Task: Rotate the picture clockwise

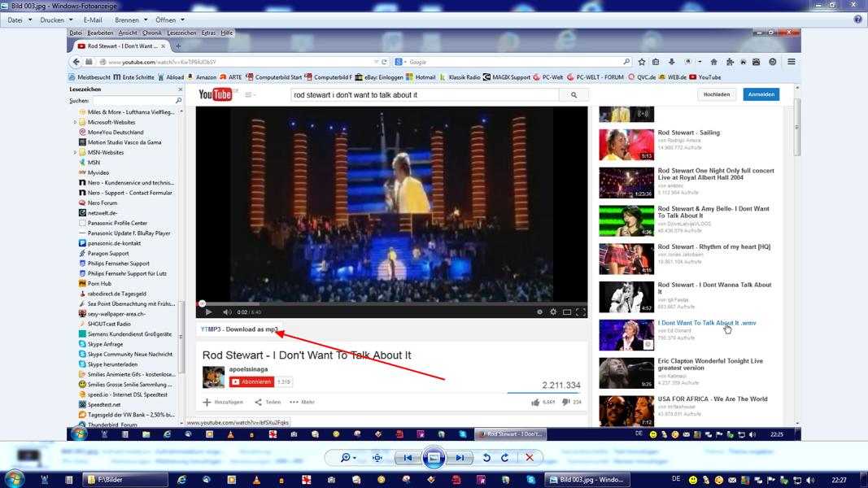Action: pos(505,458)
